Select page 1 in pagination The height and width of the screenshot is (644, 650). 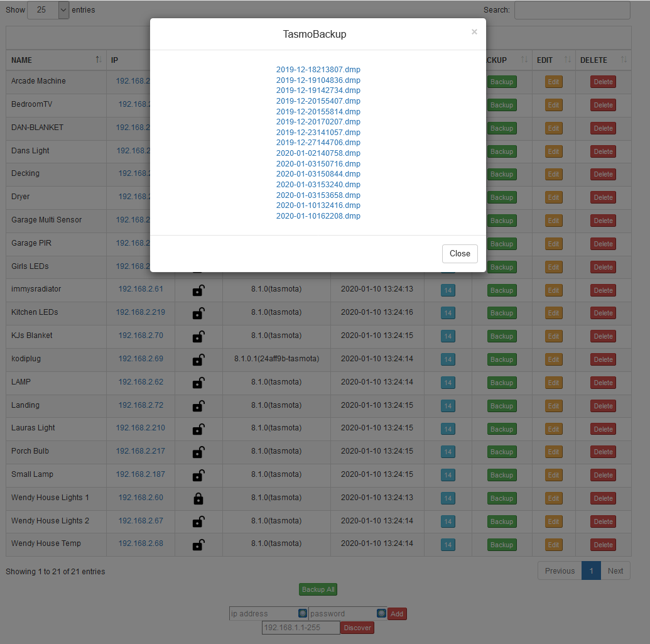[591, 571]
